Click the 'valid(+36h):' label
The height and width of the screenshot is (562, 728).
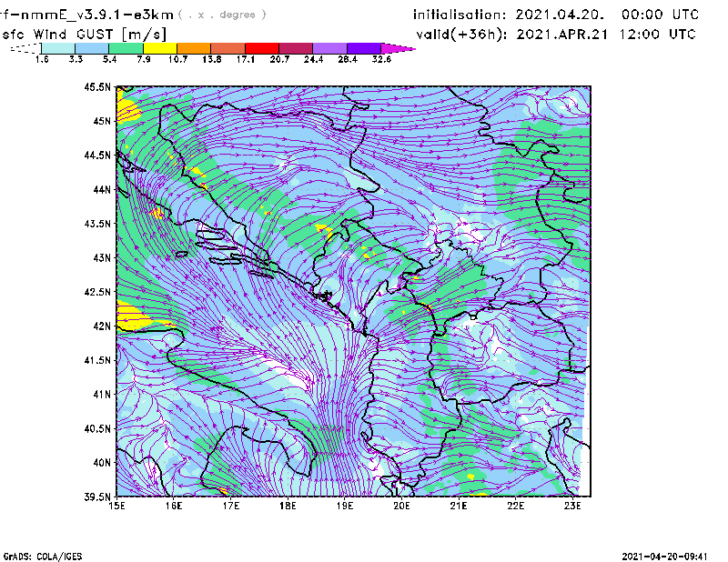click(461, 35)
